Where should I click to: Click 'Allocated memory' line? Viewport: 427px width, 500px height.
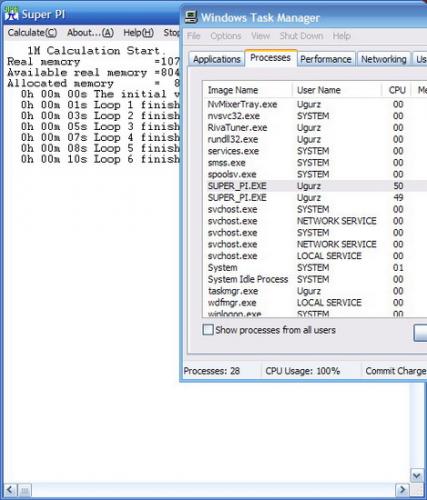click(93, 83)
